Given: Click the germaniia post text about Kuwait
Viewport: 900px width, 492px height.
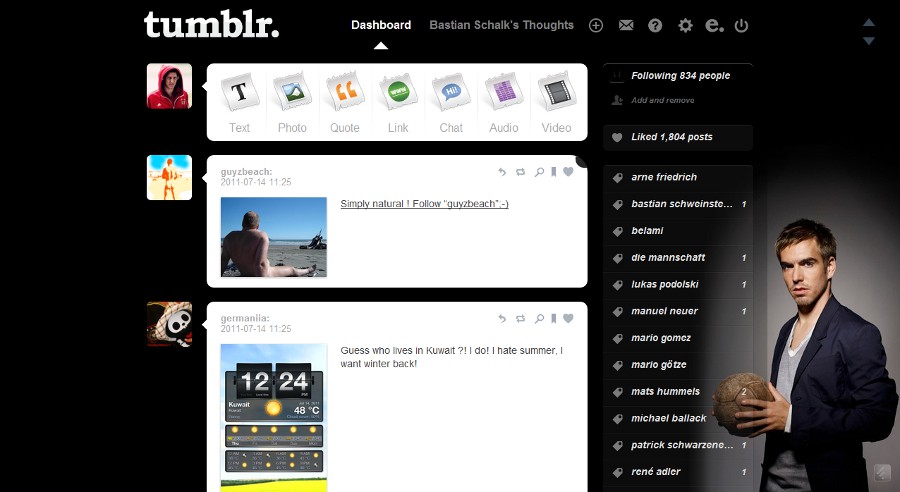Looking at the screenshot, I should click(x=452, y=357).
